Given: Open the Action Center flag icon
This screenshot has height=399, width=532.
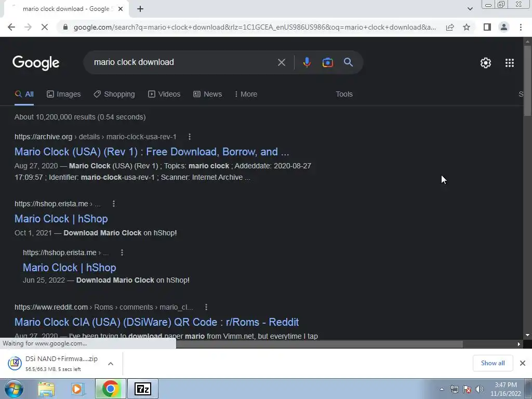Looking at the screenshot, I should (x=467, y=389).
